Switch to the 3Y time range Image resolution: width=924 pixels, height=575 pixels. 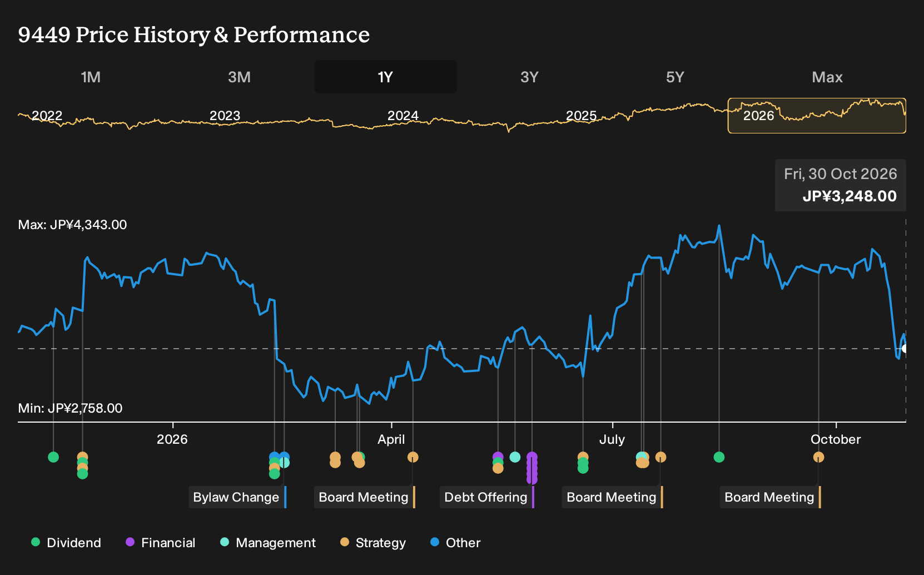tap(529, 77)
